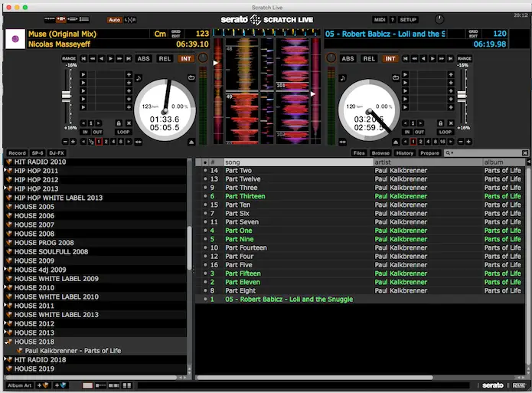Click left deck censor double-arrow icon
The image size is (532, 393).
pyautogui.click(x=139, y=142)
